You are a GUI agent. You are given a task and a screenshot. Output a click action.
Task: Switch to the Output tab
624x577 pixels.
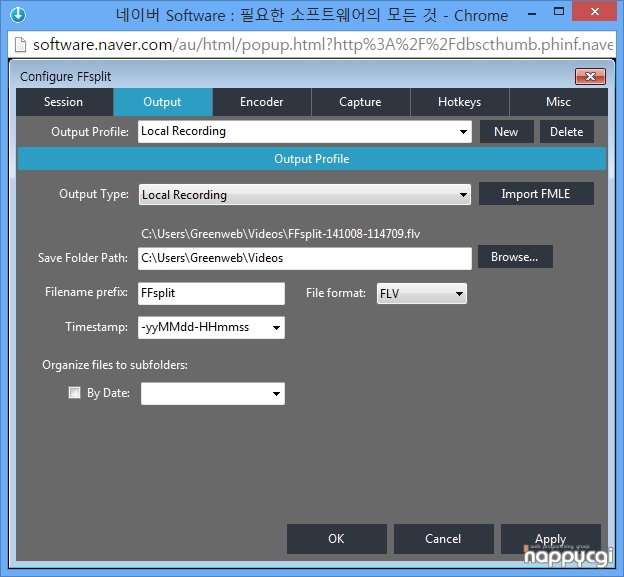tap(162, 102)
